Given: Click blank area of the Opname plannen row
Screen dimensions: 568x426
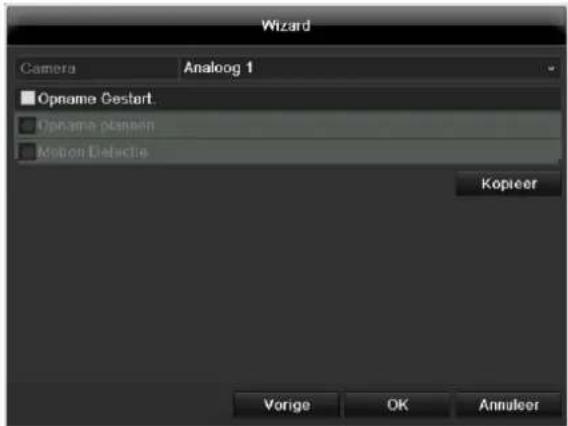Looking at the screenshot, I should tap(357, 125).
